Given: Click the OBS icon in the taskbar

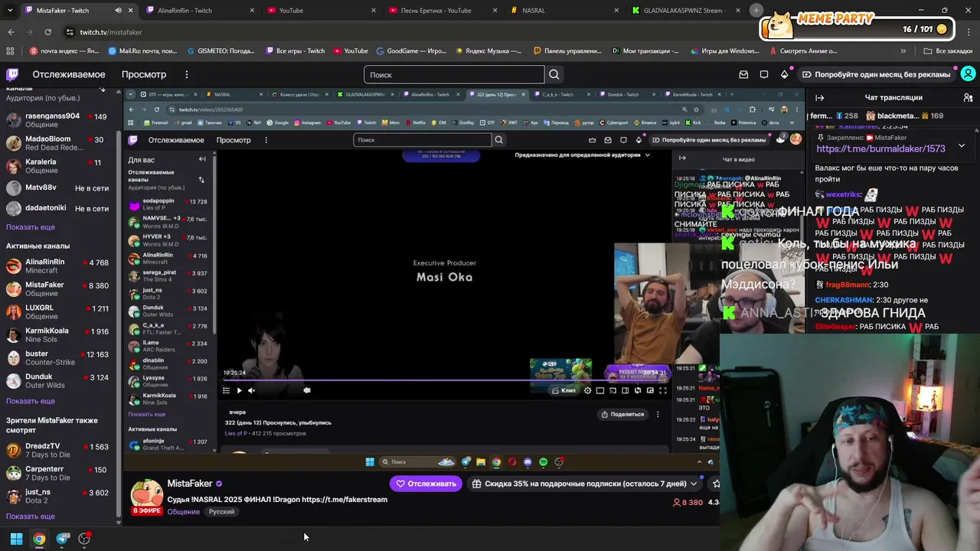Looking at the screenshot, I should point(84,539).
